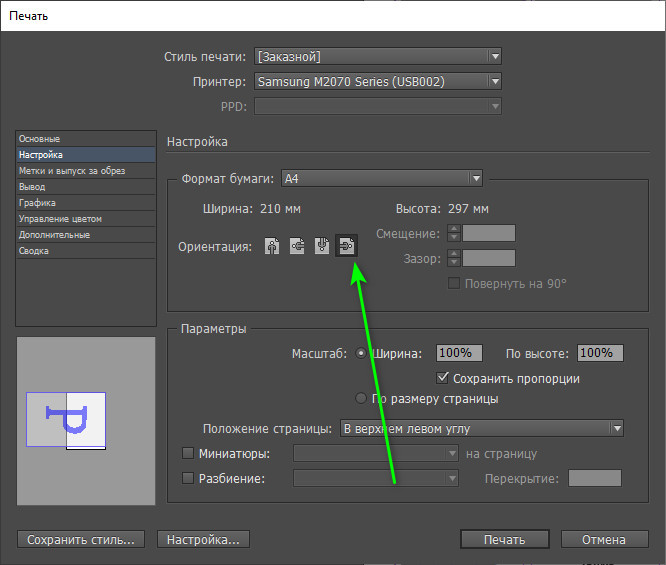Select По размеру страницы radio button
Image resolution: width=666 pixels, height=565 pixels.
pos(361,398)
